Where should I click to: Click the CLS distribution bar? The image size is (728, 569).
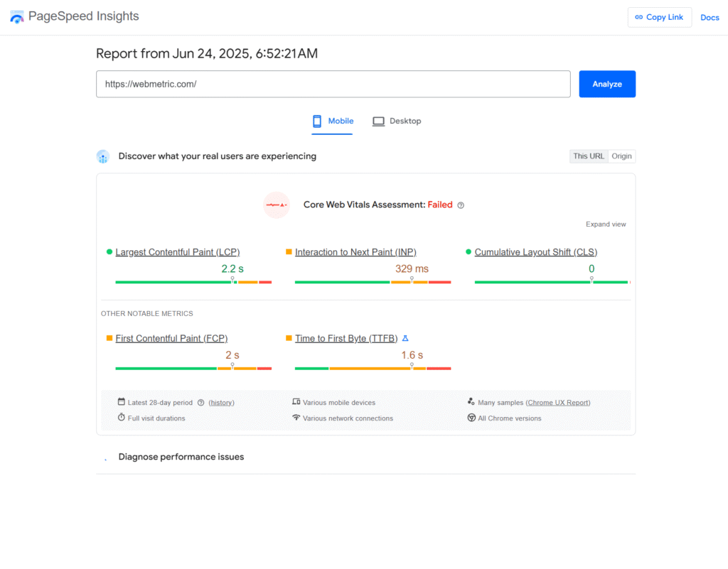(552, 282)
